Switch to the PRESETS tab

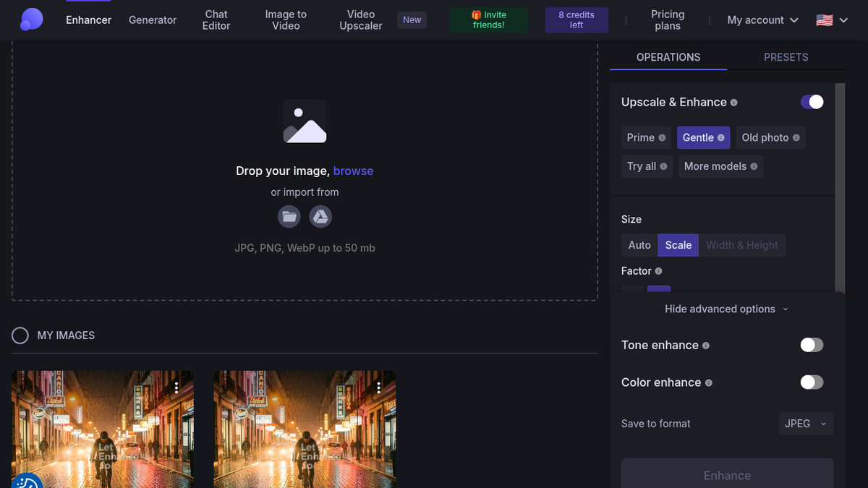(x=786, y=57)
